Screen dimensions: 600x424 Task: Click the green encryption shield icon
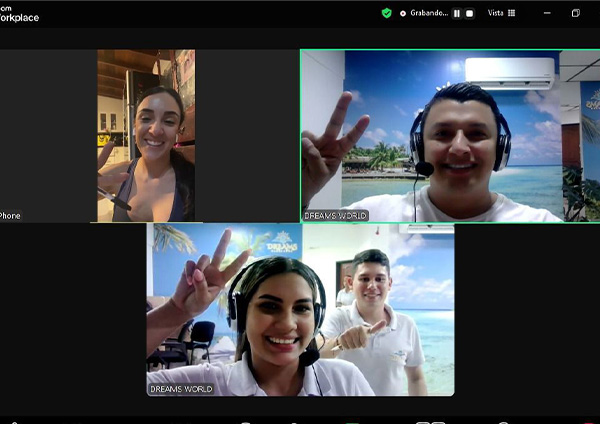click(387, 13)
